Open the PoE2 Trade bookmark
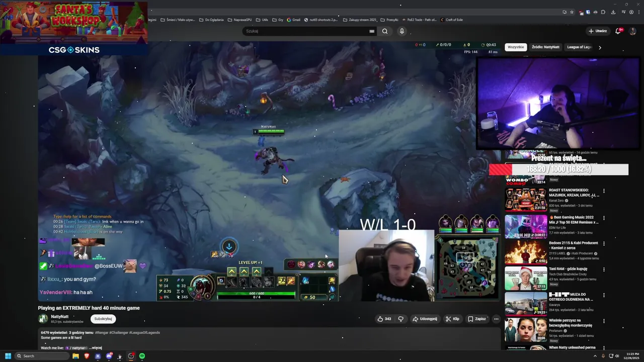Image resolution: width=644 pixels, height=362 pixels. [420, 20]
